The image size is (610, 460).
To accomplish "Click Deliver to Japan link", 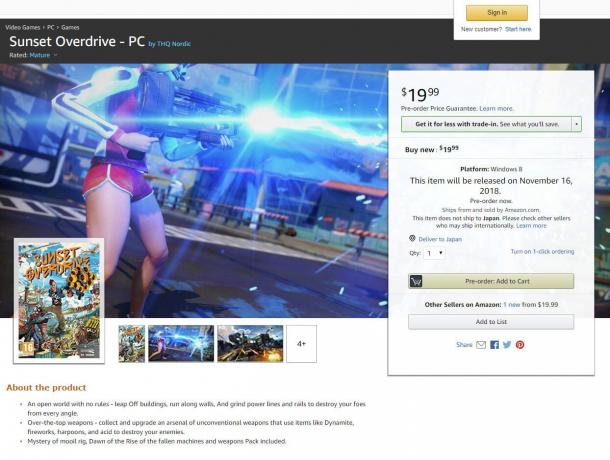I will point(440,239).
